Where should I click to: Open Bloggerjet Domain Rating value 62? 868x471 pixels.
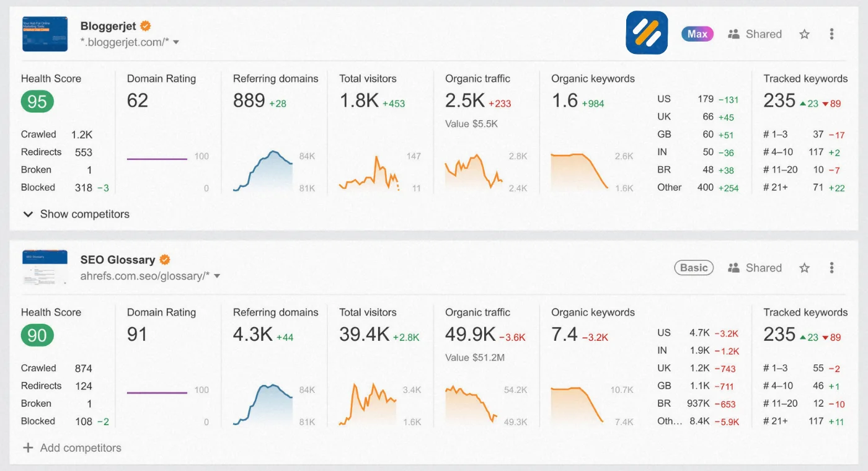coord(138,100)
